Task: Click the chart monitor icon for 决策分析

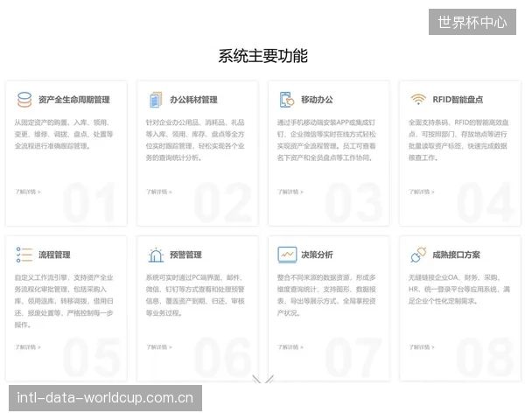Action: click(287, 255)
